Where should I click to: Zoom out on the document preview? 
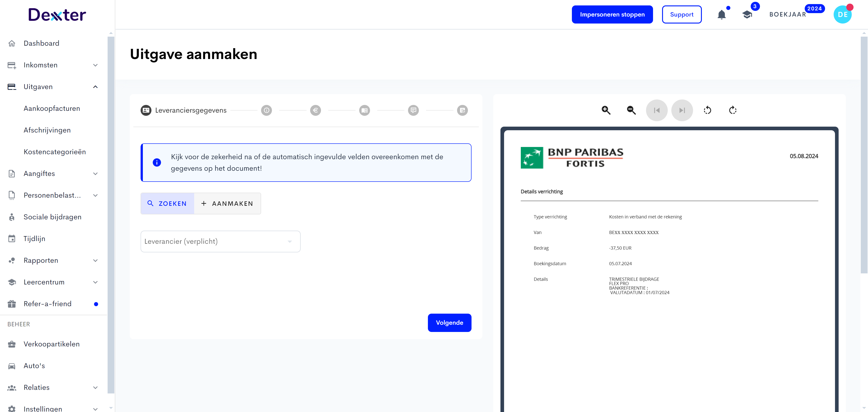631,110
